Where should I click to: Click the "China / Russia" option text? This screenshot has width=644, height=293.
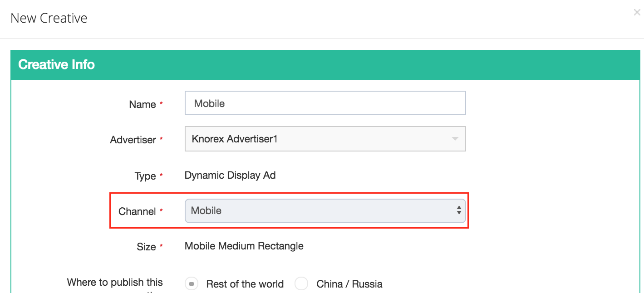[349, 284]
